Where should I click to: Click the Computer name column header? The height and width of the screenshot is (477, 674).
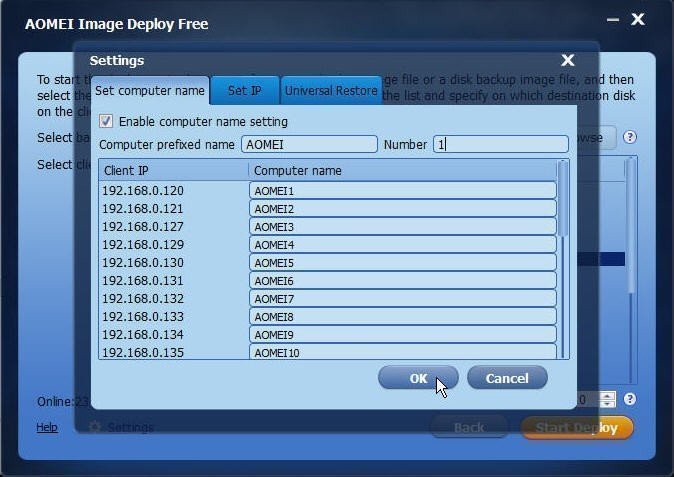point(402,171)
